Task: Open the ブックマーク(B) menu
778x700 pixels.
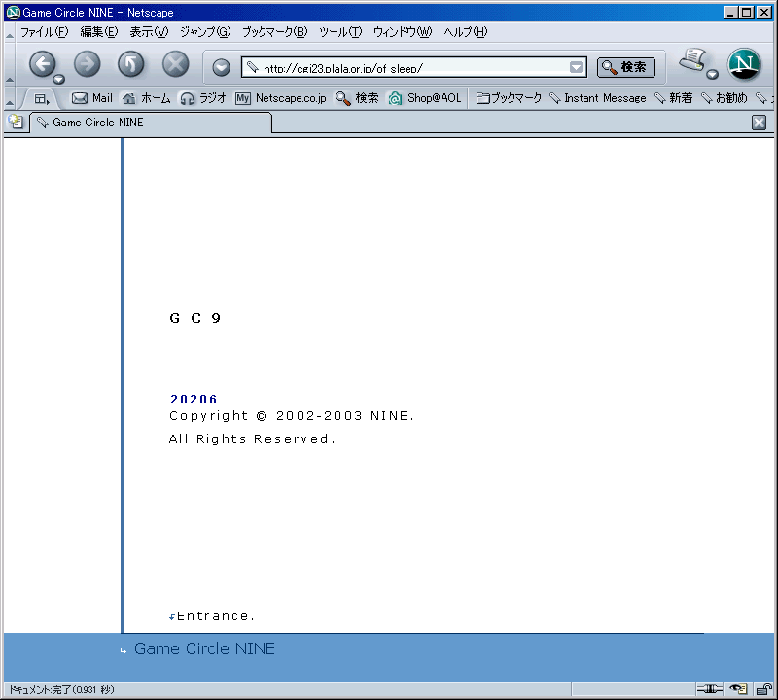Action: tap(274, 32)
